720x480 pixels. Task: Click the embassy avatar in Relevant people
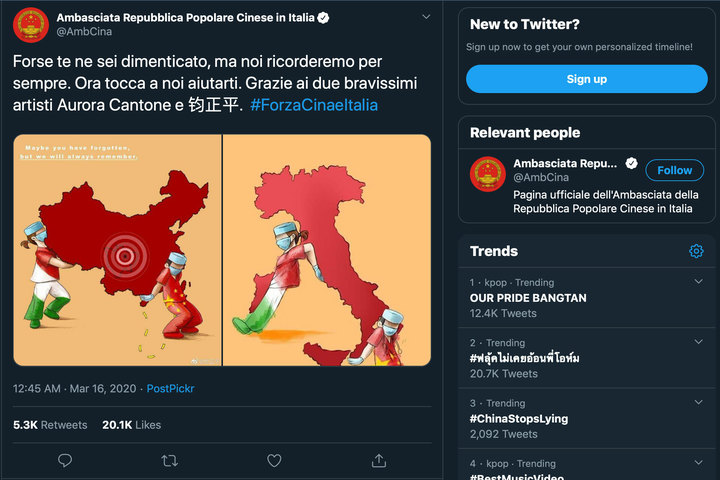[487, 173]
